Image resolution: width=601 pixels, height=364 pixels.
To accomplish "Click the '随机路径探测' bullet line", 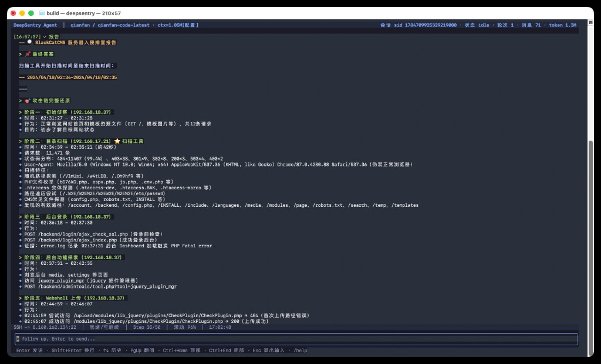I will [84, 176].
